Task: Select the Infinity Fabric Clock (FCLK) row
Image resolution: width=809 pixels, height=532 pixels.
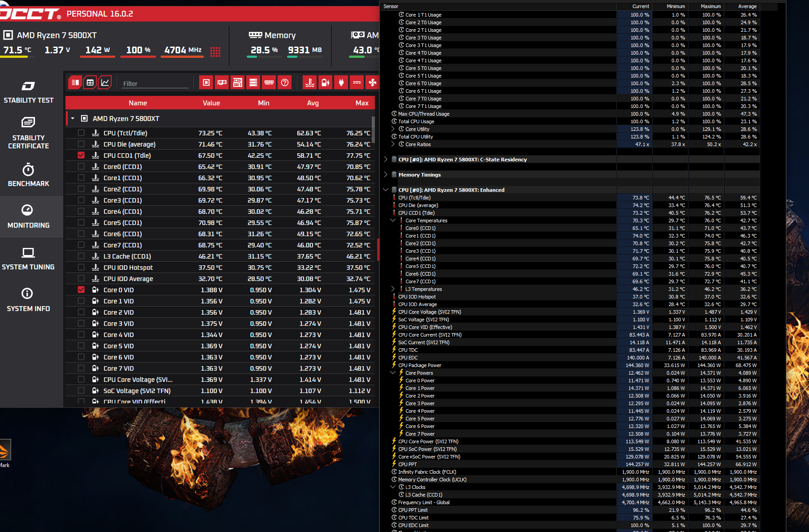Action: click(570, 472)
